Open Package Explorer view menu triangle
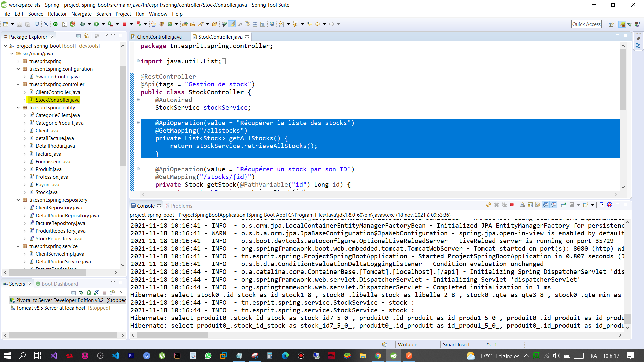The height and width of the screenshot is (362, 644). (106, 35)
